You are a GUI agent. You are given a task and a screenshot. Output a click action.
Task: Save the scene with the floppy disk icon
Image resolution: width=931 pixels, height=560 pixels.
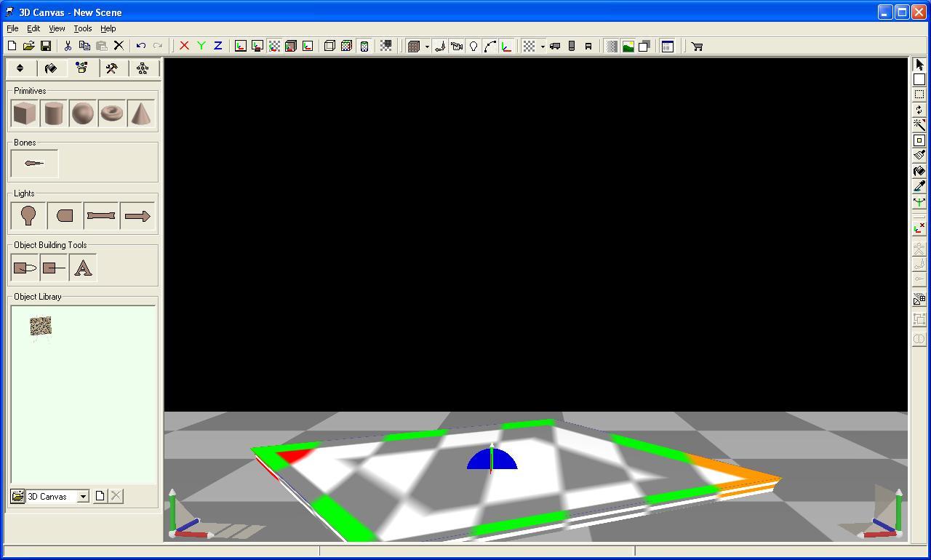pyautogui.click(x=45, y=46)
